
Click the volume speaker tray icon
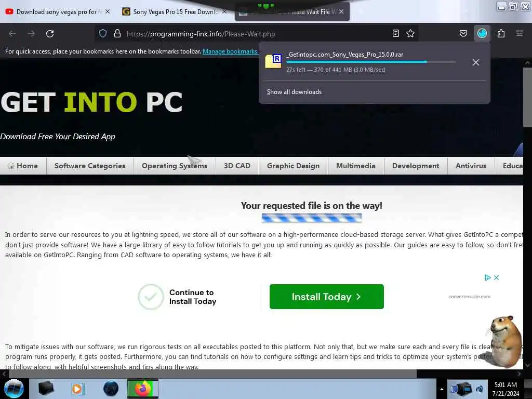point(480,389)
